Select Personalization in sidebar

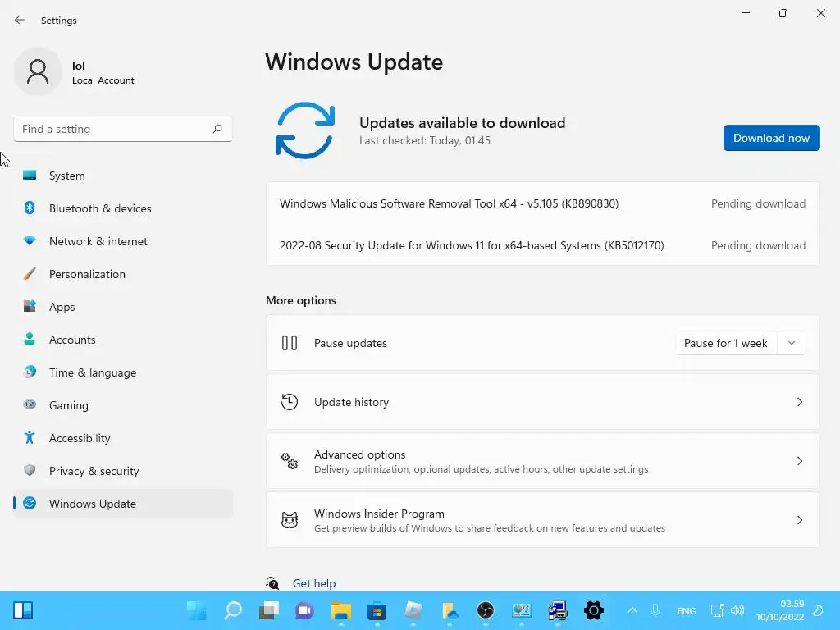(x=123, y=274)
